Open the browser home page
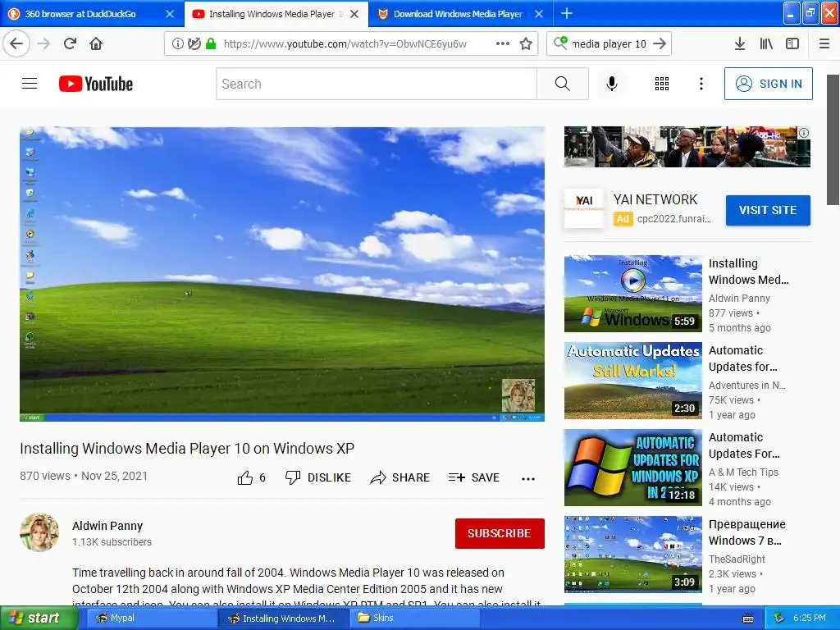This screenshot has width=840, height=630. click(x=96, y=43)
